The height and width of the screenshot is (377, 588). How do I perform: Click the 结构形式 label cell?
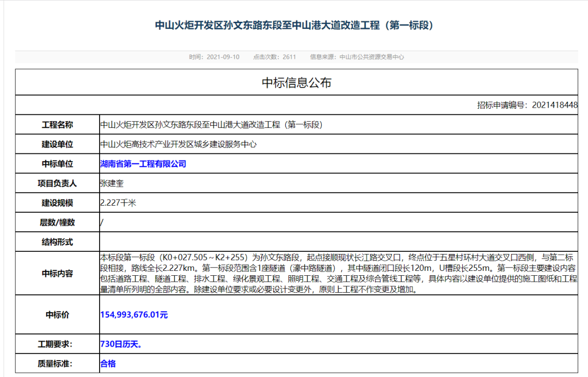tap(57, 242)
